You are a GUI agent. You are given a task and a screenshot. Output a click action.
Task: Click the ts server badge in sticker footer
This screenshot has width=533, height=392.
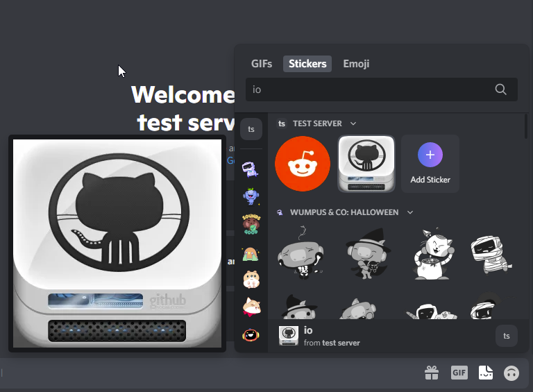click(507, 336)
